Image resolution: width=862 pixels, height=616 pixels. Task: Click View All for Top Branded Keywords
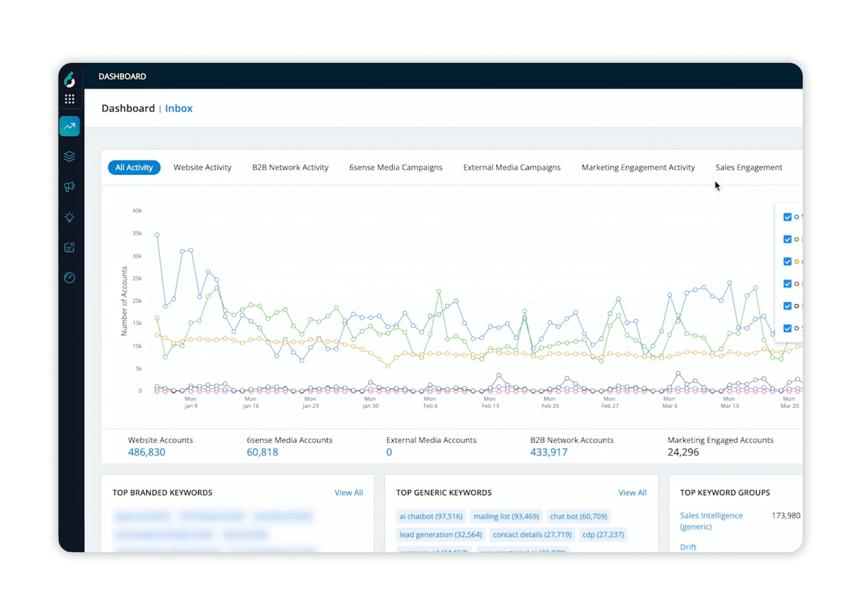[349, 492]
